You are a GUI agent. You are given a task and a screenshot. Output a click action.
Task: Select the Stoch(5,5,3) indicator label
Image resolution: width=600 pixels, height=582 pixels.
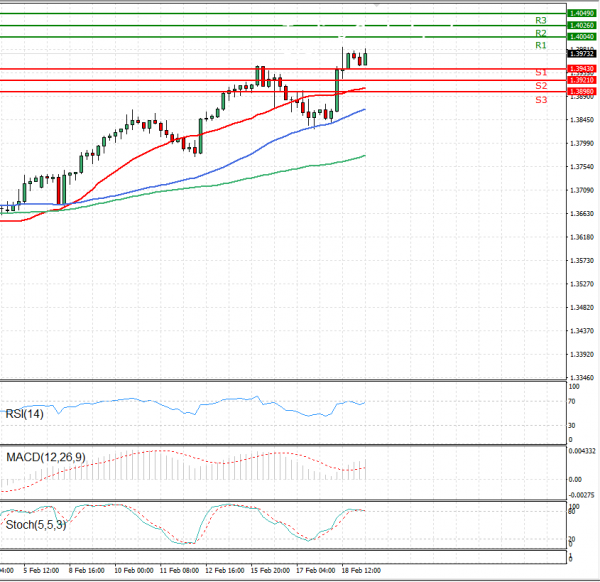coord(36,525)
